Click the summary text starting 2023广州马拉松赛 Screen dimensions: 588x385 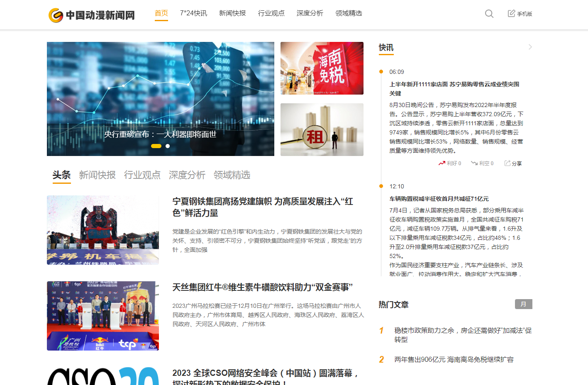point(268,315)
